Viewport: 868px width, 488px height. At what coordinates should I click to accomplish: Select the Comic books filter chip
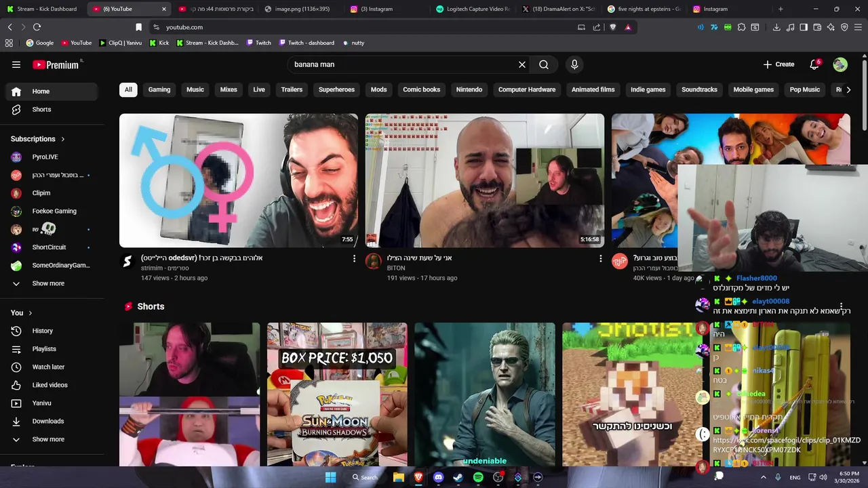[422, 89]
